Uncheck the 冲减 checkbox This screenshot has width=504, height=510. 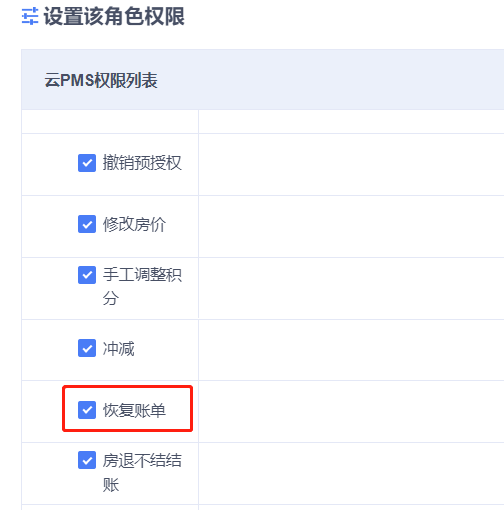pyautogui.click(x=87, y=348)
